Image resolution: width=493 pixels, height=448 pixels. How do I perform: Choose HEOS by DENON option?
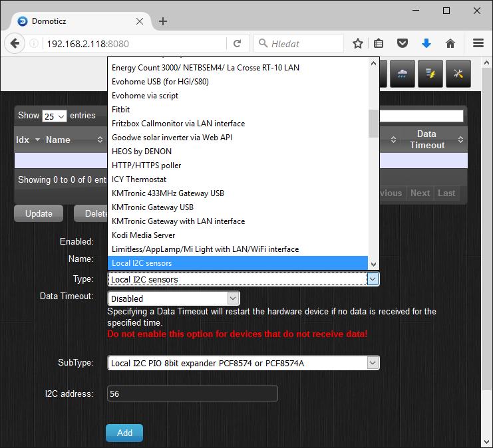click(x=238, y=152)
